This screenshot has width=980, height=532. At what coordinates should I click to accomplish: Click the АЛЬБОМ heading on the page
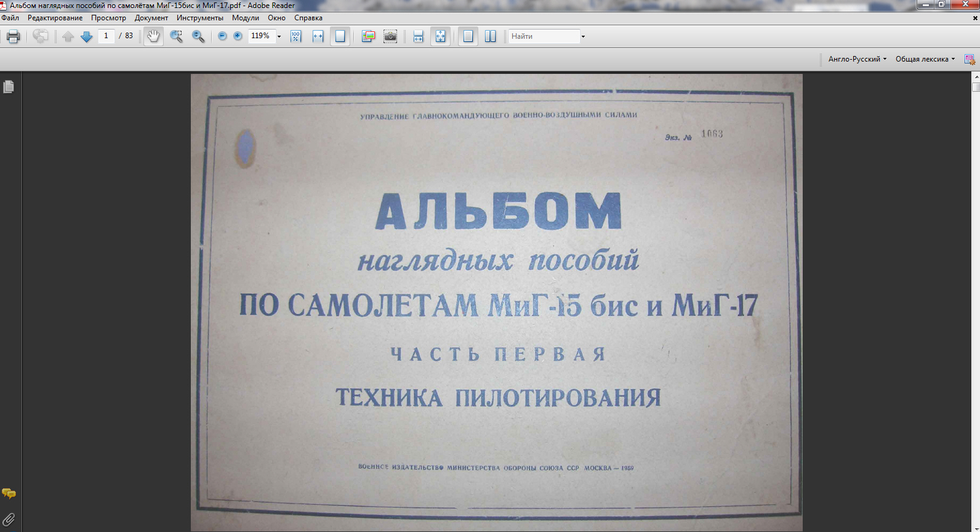[499, 211]
